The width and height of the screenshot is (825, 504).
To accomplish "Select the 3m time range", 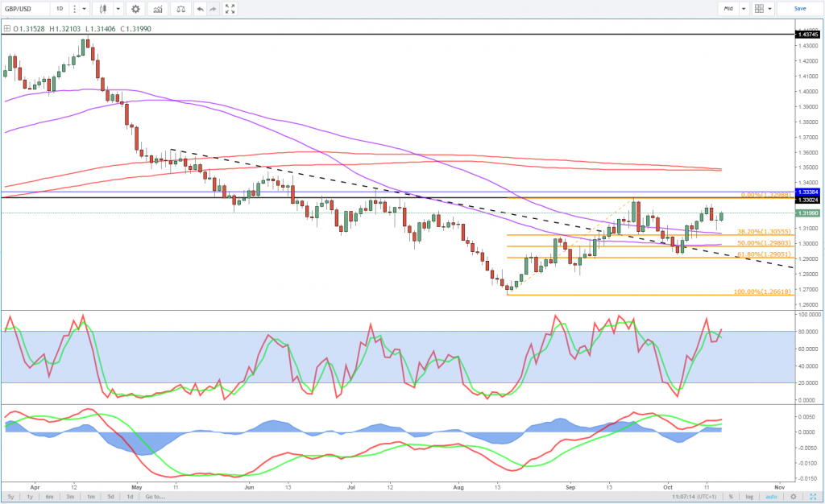I will [70, 497].
